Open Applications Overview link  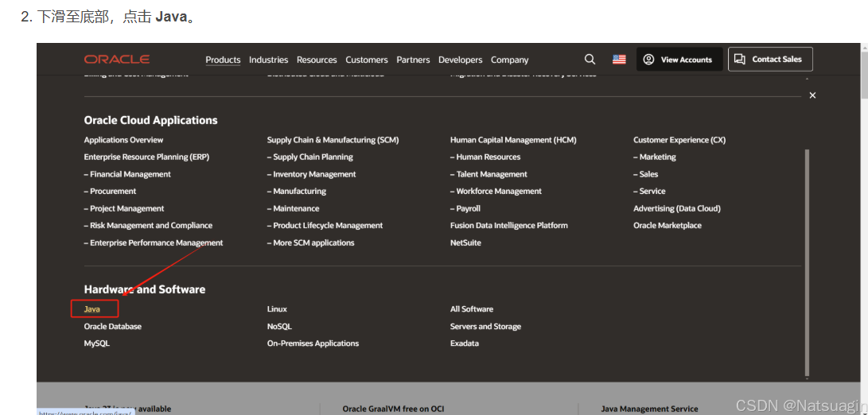click(x=123, y=140)
